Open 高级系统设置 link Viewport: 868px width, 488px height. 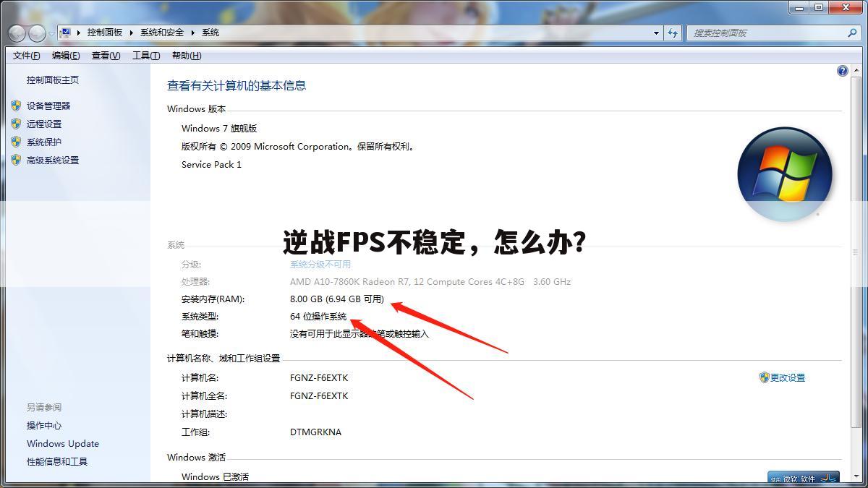53,160
